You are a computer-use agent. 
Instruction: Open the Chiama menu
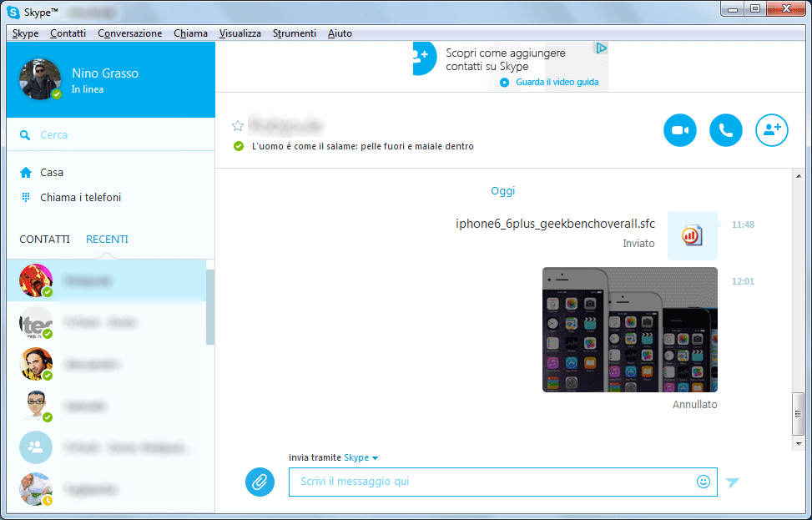point(190,33)
